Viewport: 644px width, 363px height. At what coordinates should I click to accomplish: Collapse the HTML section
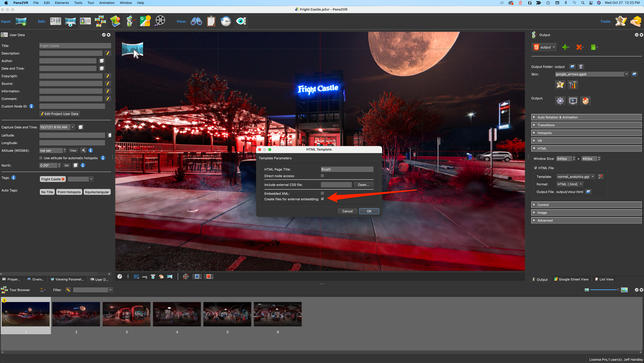pyautogui.click(x=586, y=148)
